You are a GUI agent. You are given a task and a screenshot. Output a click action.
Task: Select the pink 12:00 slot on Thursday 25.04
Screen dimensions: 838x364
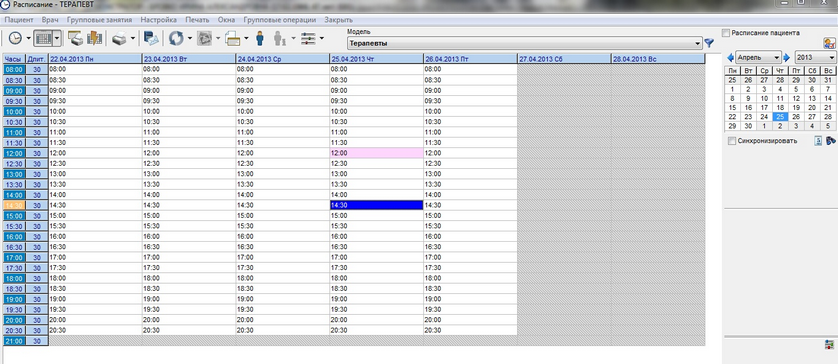pos(376,153)
